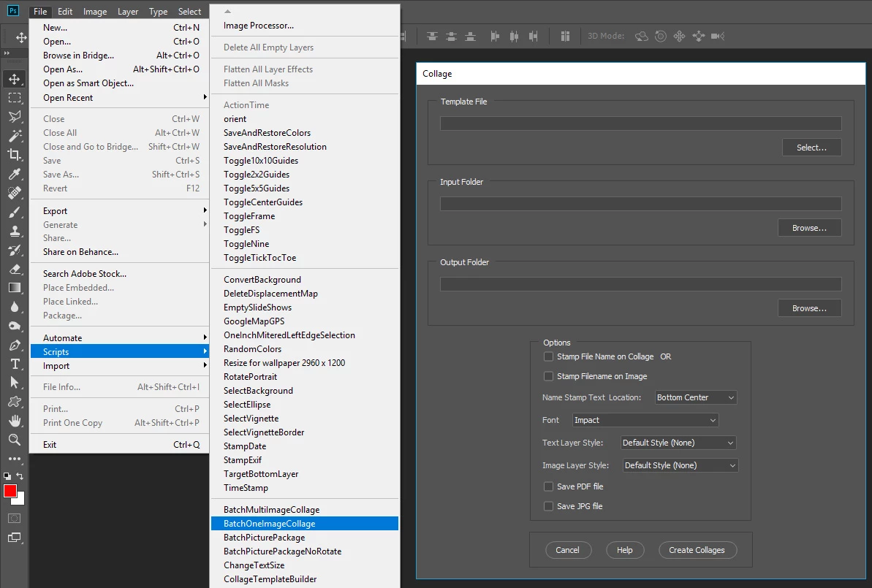Image resolution: width=872 pixels, height=588 pixels.
Task: Open the Text Layer Style dropdown
Action: point(678,443)
